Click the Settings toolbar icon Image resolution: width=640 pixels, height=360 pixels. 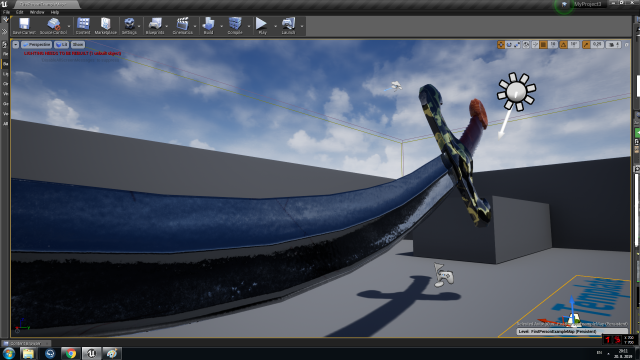[x=129, y=26]
